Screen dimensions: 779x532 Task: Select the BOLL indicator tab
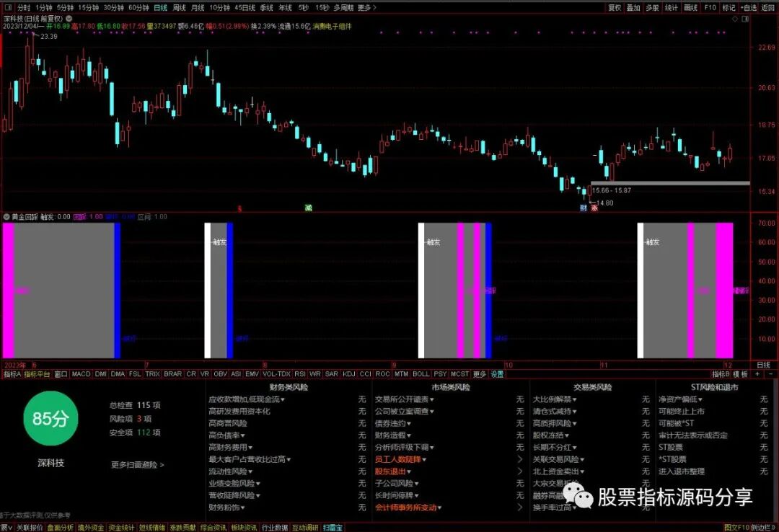421,374
